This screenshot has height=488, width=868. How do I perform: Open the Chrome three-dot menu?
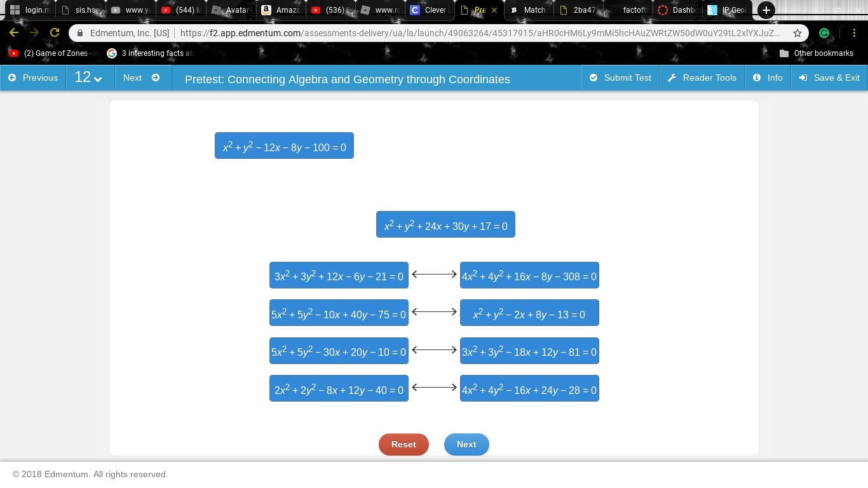[x=855, y=33]
